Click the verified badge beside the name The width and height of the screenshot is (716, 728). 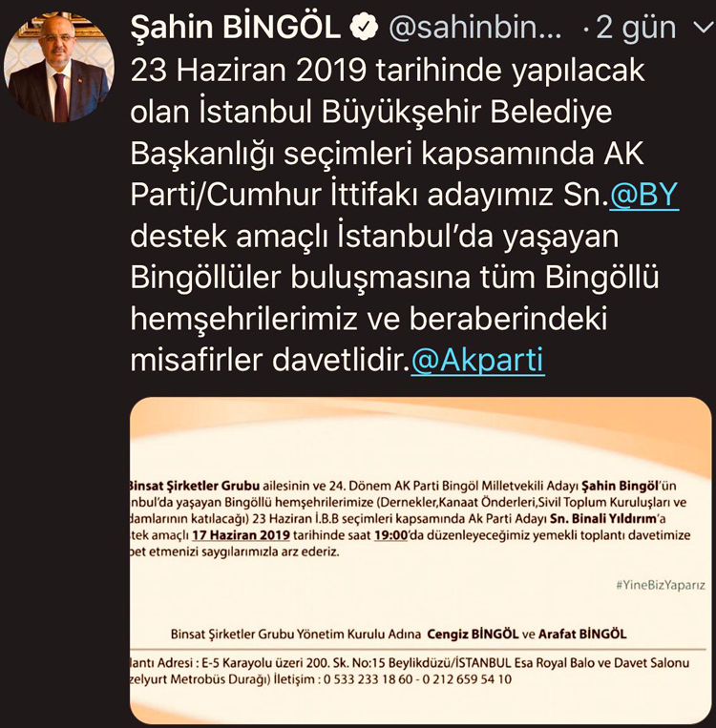tap(364, 28)
